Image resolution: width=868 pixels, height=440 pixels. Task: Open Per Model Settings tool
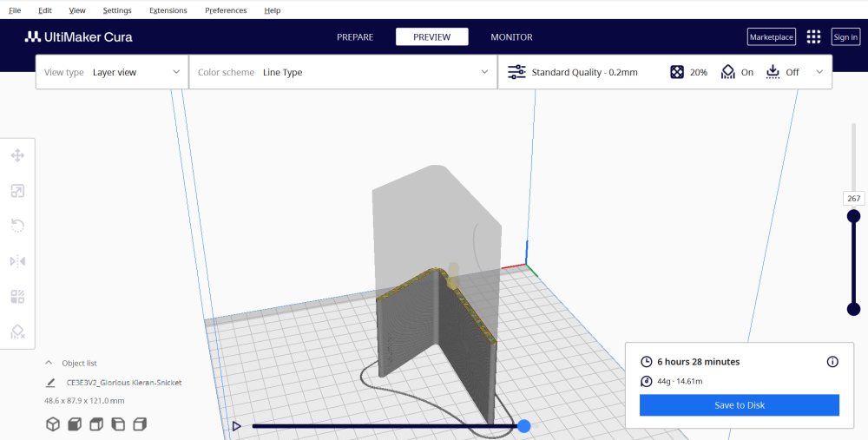point(17,297)
